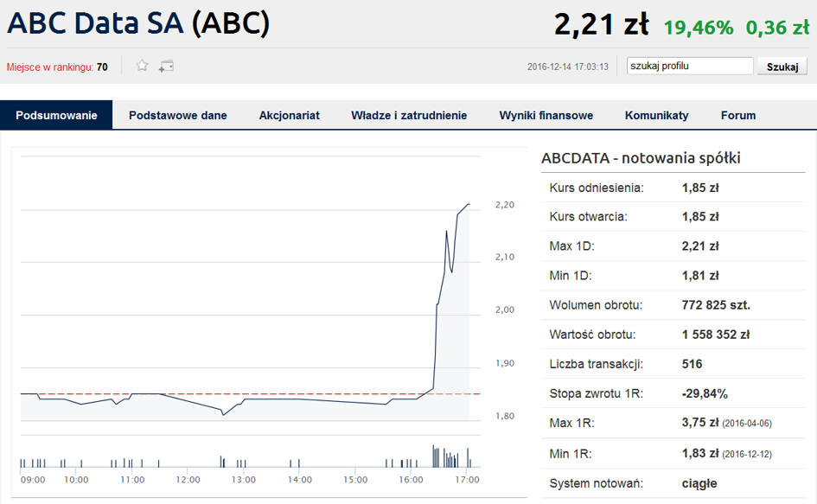Switch to the Podsumowanie tab

(x=56, y=115)
